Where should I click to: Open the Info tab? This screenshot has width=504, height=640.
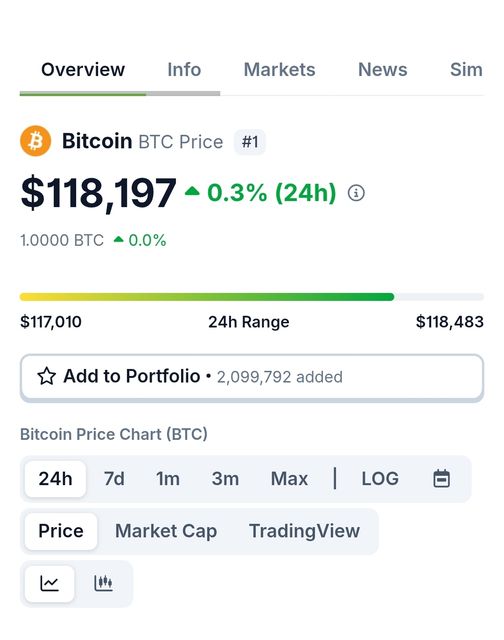(184, 69)
